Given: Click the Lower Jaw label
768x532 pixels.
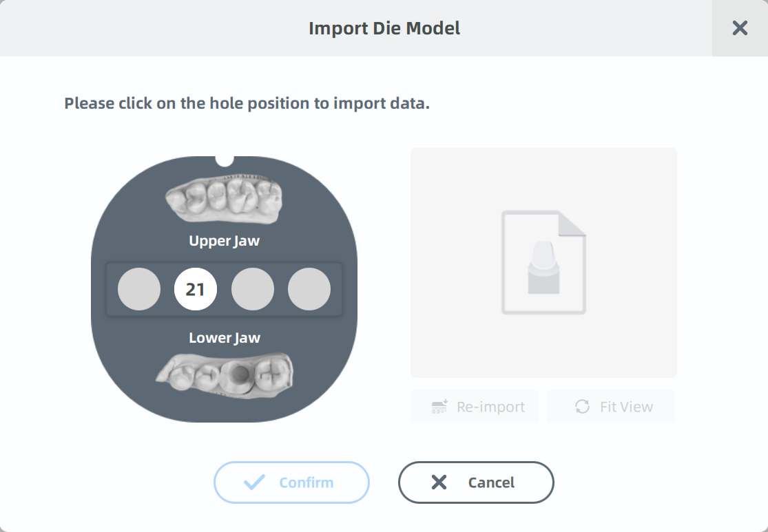Looking at the screenshot, I should pos(225,338).
